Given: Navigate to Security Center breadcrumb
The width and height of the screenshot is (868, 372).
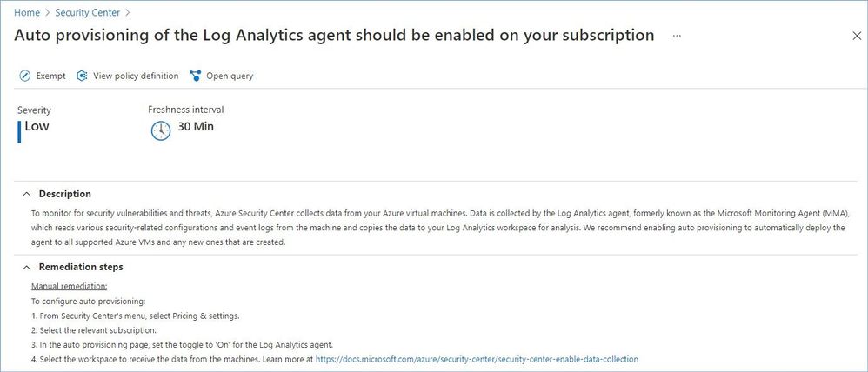Looking at the screenshot, I should (87, 13).
